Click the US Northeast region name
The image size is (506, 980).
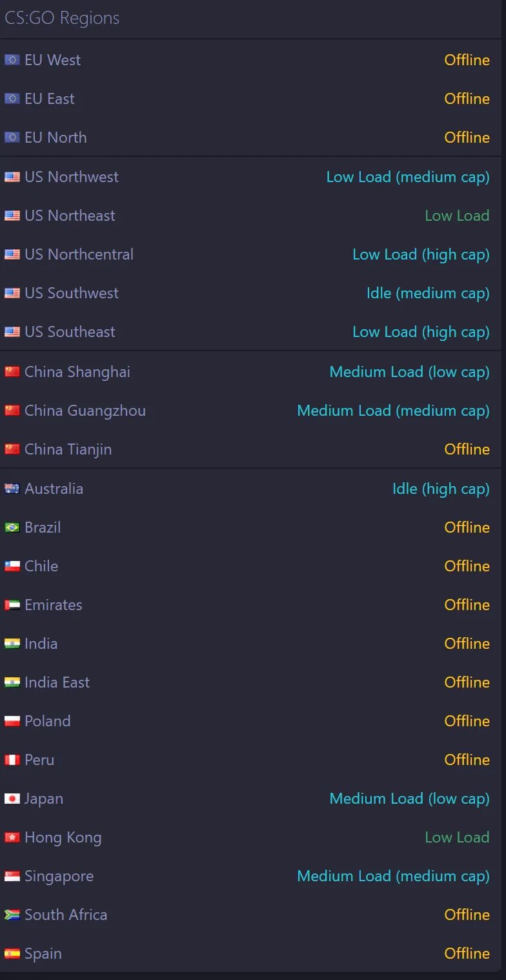click(x=70, y=216)
